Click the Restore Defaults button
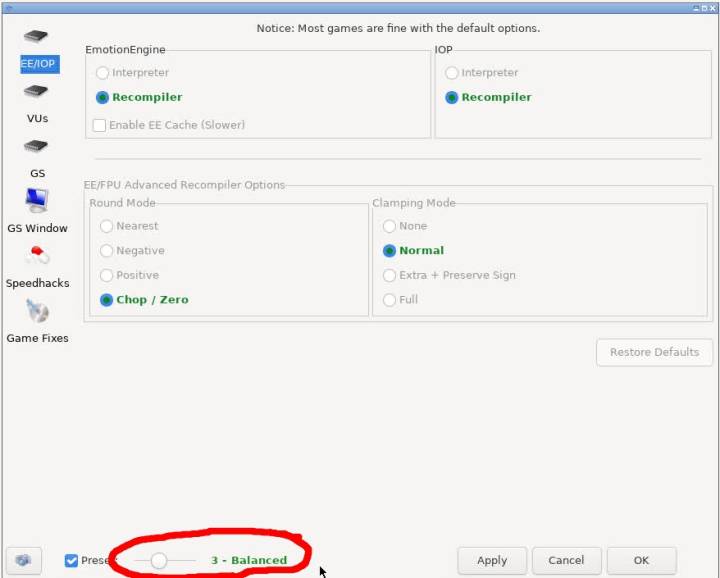 coord(654,352)
